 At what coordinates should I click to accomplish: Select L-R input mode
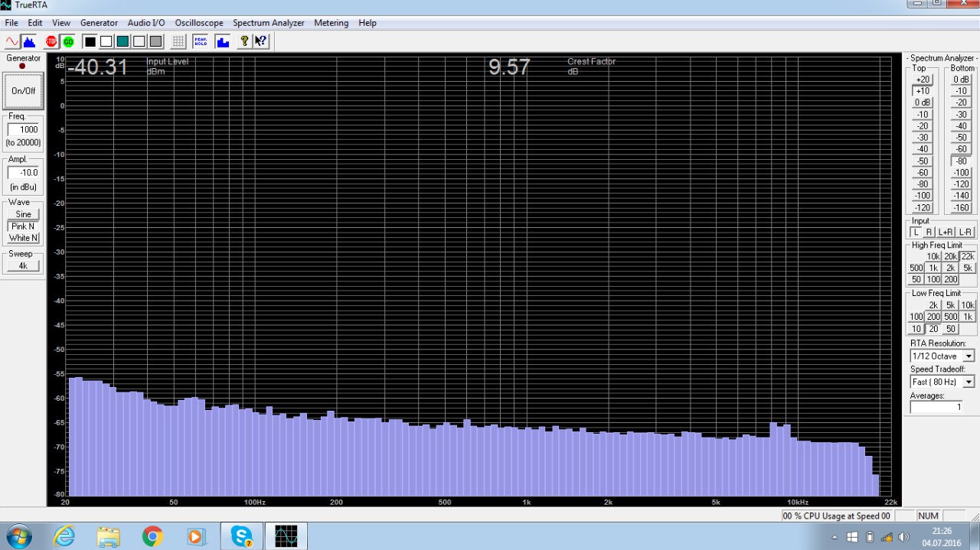click(x=965, y=233)
